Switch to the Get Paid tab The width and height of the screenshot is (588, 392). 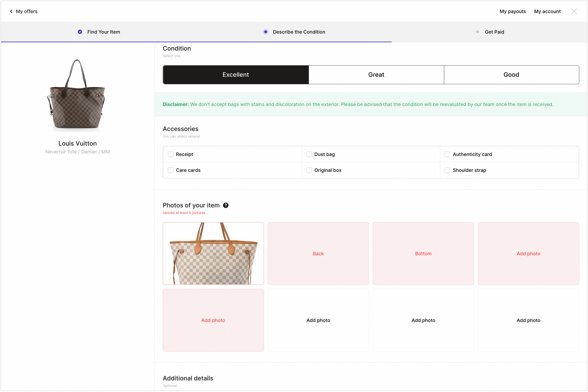click(x=494, y=32)
